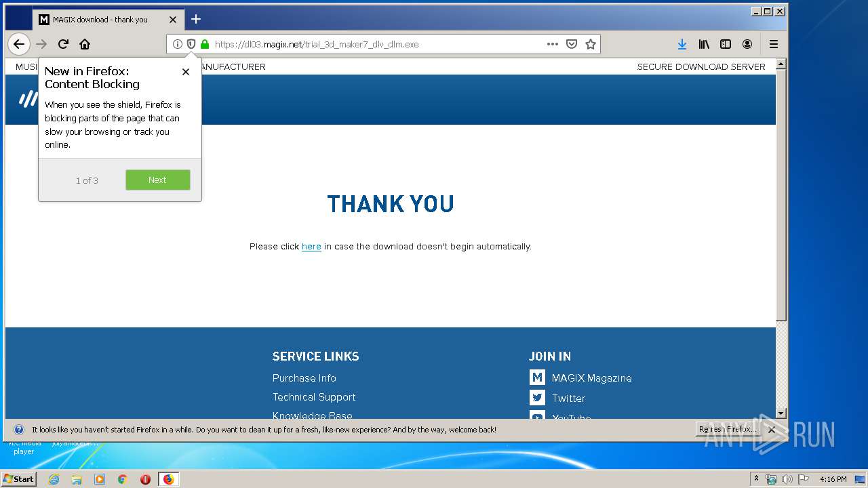Click the Refresh Firefox button
This screenshot has height=488, width=868.
click(728, 429)
